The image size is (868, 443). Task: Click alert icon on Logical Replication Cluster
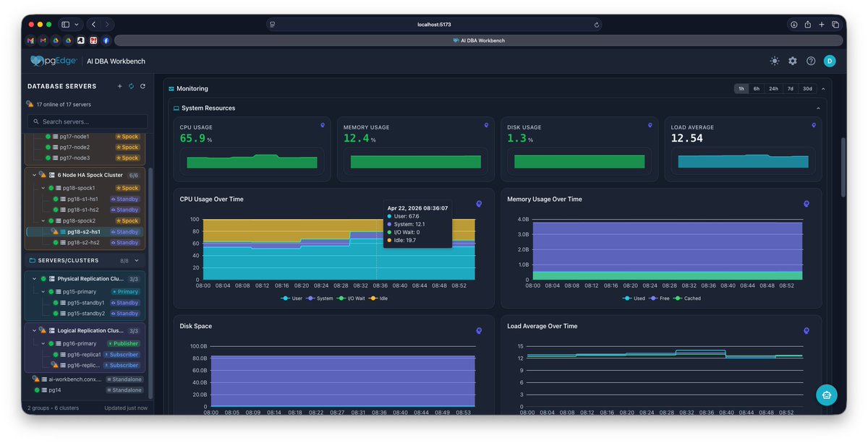tap(43, 330)
